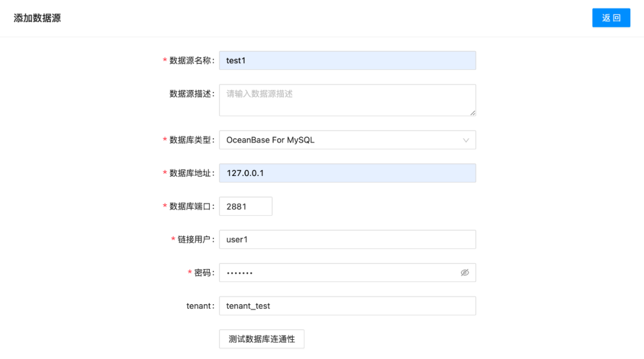Toggle password visibility eye icon
Screen dimensions: 644x359
465,273
